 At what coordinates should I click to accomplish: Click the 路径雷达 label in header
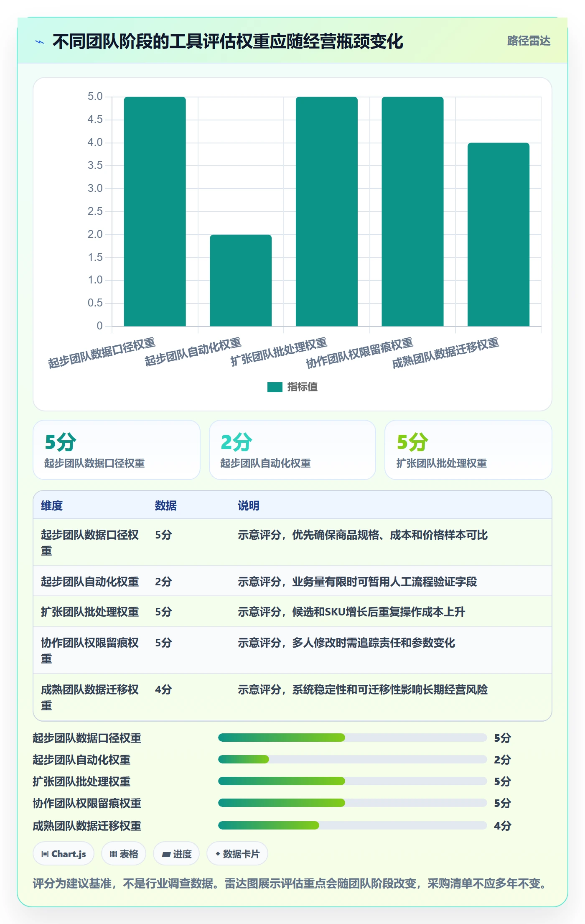coord(529,41)
